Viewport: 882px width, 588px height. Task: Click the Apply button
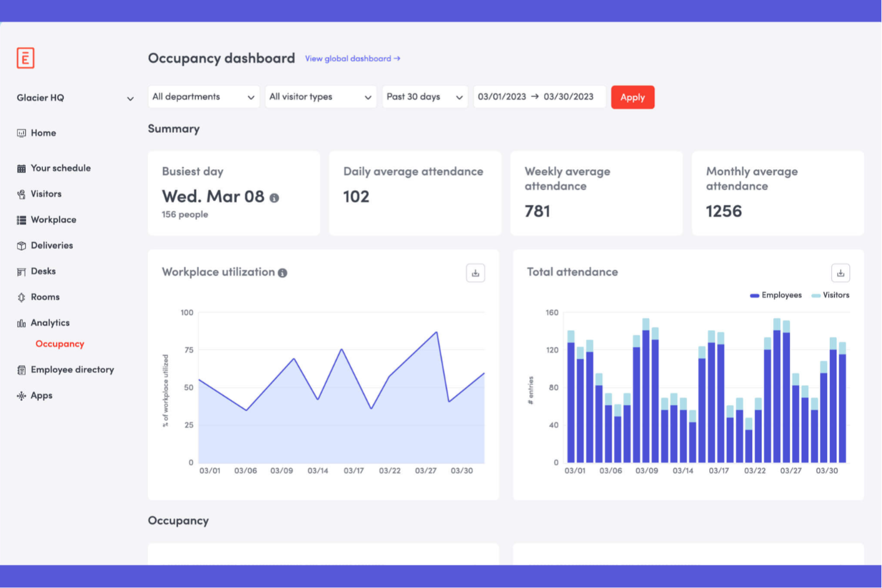coord(632,97)
